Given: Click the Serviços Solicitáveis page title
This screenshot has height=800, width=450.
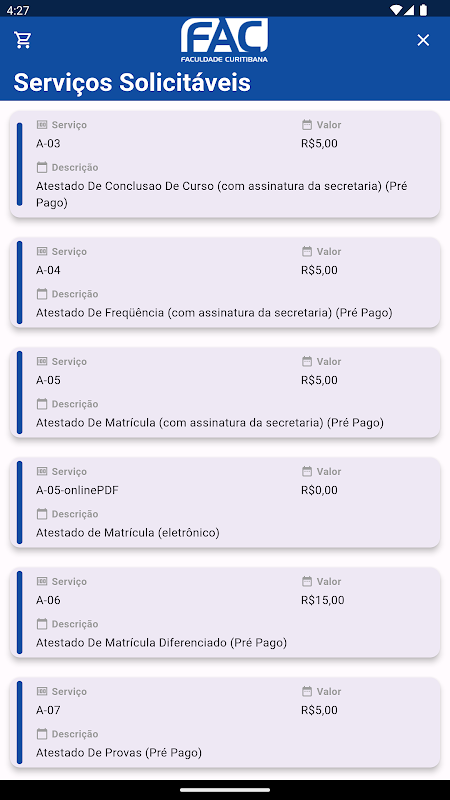Looking at the screenshot, I should point(132,82).
